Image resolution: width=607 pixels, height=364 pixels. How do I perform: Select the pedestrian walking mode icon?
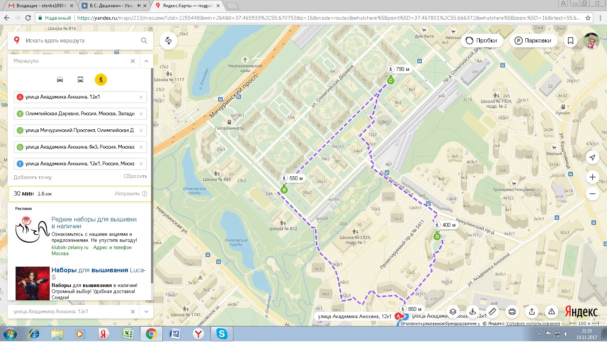tap(101, 80)
